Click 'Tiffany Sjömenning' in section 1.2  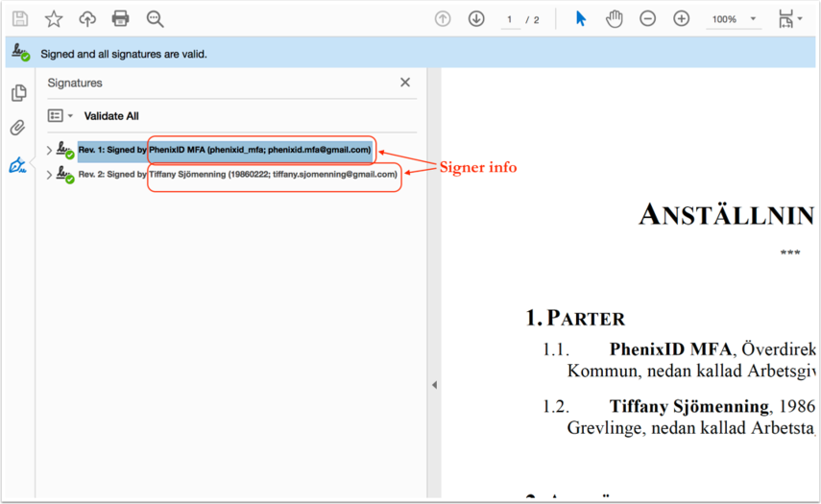(689, 407)
